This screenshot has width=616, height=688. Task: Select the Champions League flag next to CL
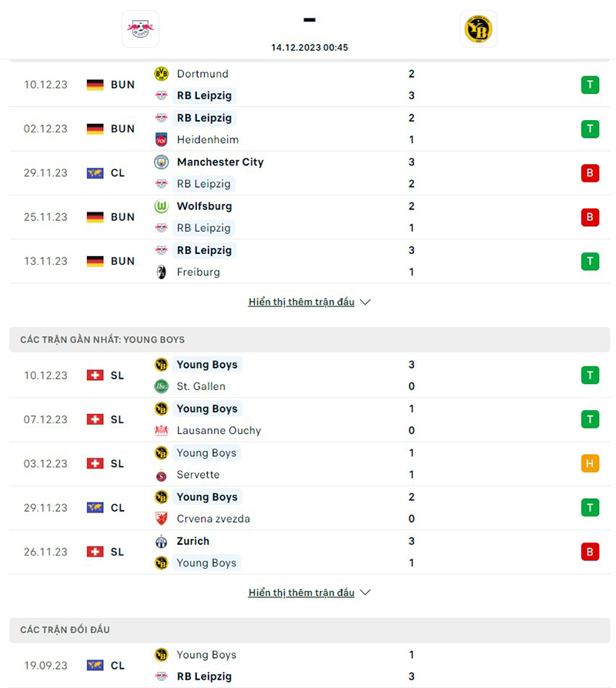point(94,173)
